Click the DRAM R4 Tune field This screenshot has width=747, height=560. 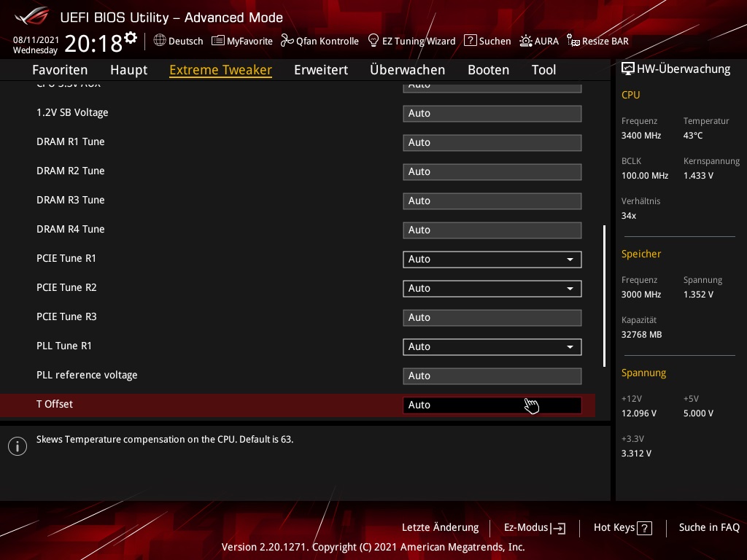click(x=492, y=230)
